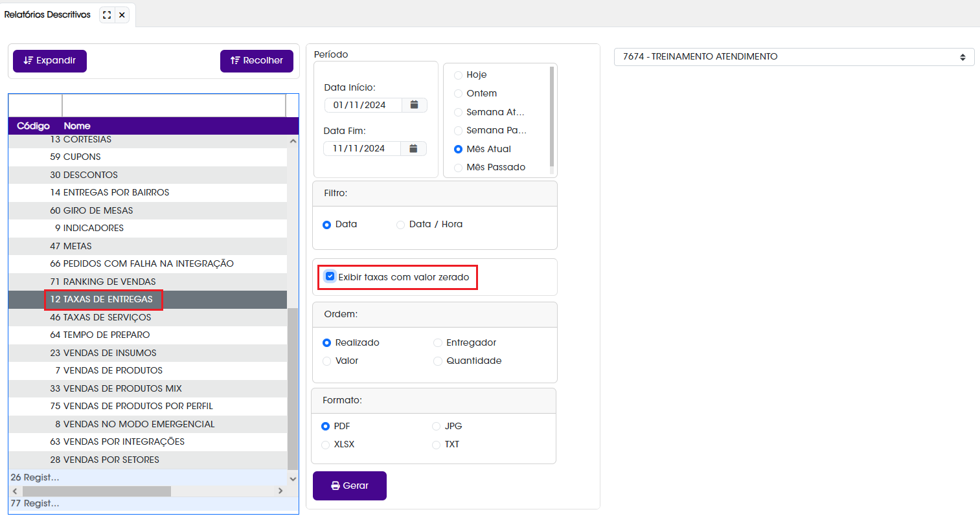Image resolution: width=980 pixels, height=525 pixels.
Task: Select the 12 TAXAS DE ENTREGAS report
Action: [148, 300]
